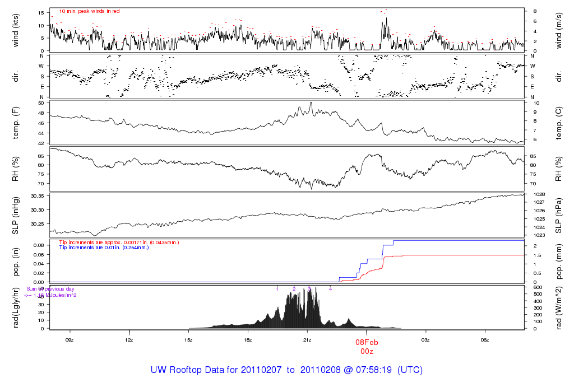Click the 'rad(Lgly/hr)' axis label
The height and width of the screenshot is (392, 574).
pyautogui.click(x=15, y=308)
